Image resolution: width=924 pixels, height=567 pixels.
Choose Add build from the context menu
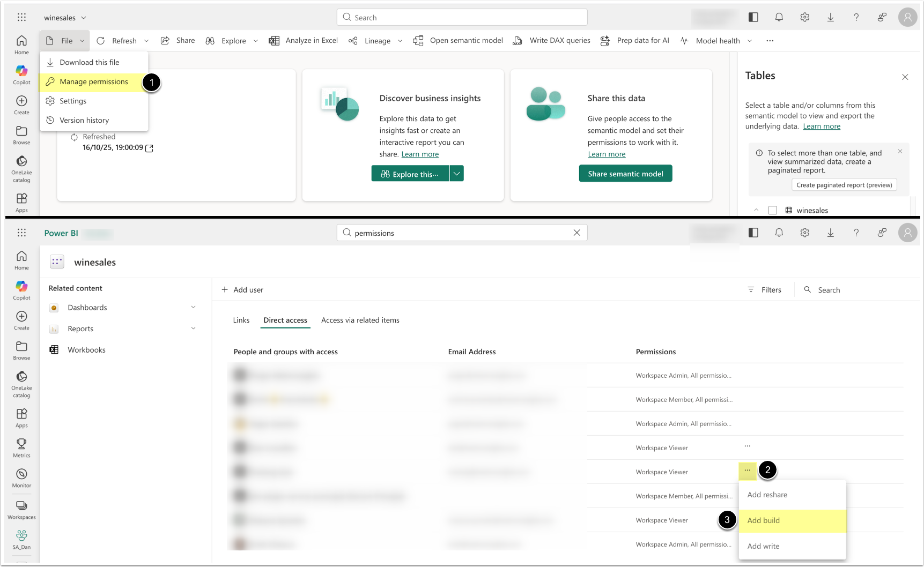[x=792, y=520]
